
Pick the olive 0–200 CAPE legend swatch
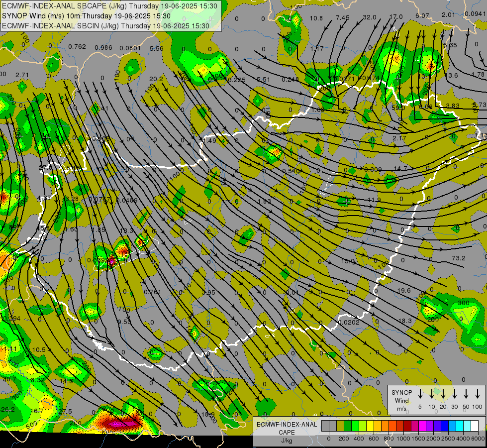click(x=340, y=426)
